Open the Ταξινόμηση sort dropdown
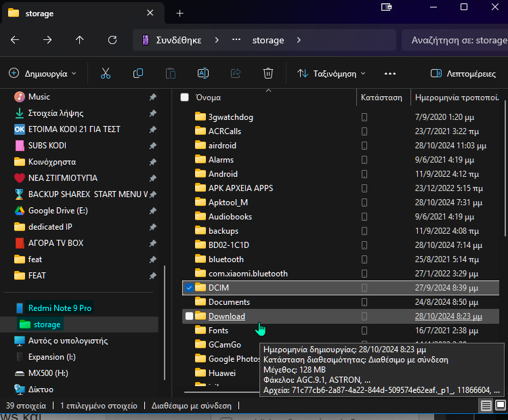Image resolution: width=508 pixels, height=420 pixels. pyautogui.click(x=331, y=74)
